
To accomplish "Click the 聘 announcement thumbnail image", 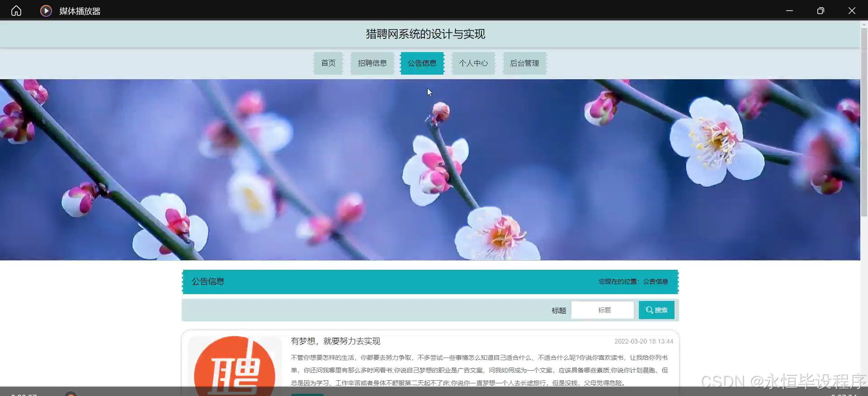I will point(235,366).
